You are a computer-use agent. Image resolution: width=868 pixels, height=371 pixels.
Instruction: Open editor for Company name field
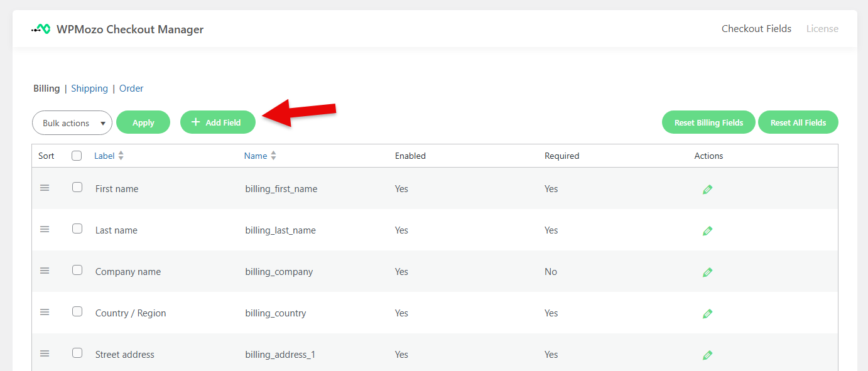[x=707, y=272]
